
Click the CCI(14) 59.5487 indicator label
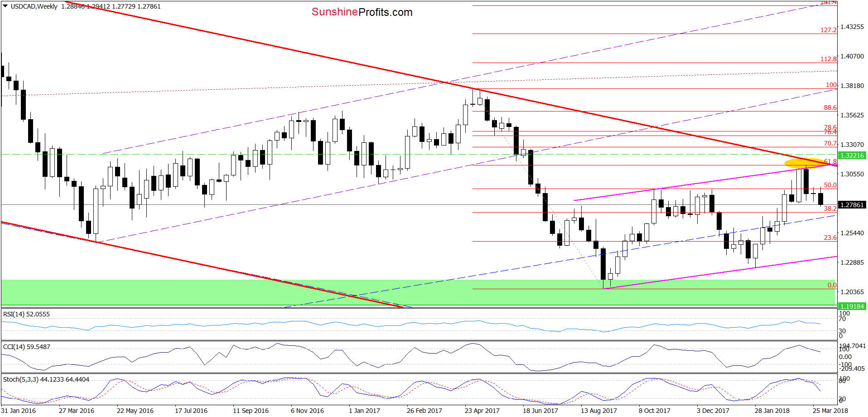pos(27,347)
